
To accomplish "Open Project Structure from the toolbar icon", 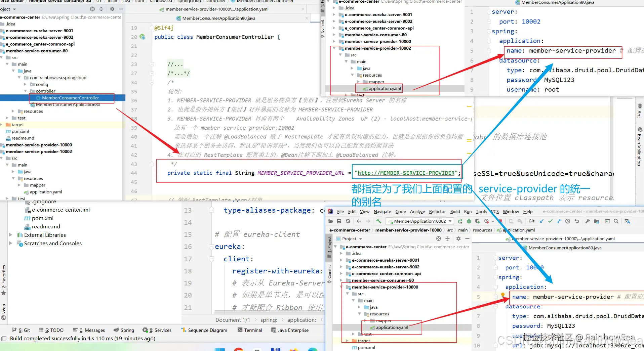I will [x=596, y=221].
